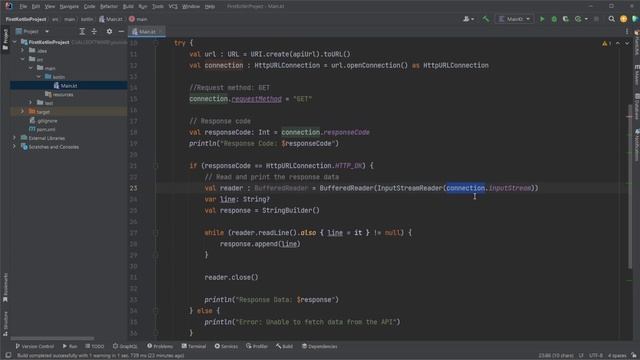640x360 pixels.
Task: Open Dependencies tool window
Action: 320,346
